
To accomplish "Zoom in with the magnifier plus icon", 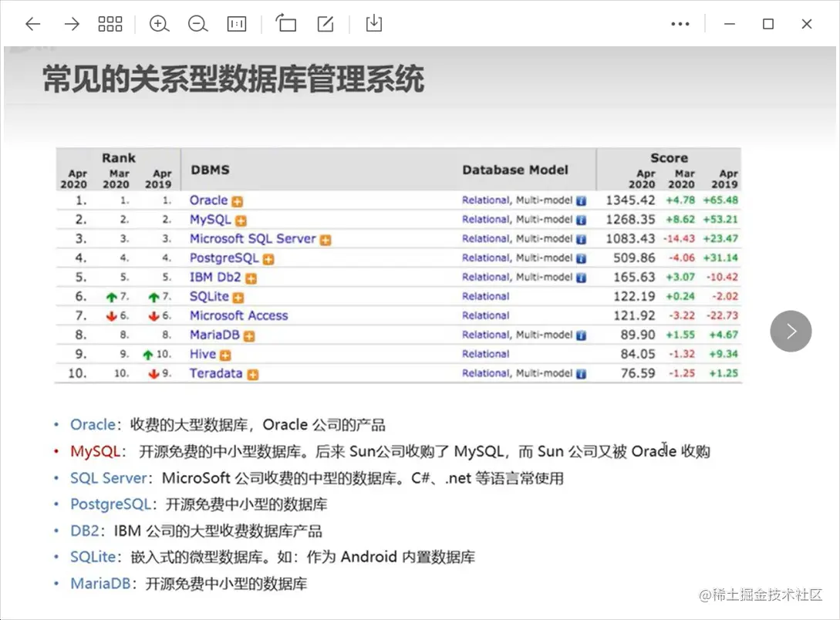I will click(159, 24).
